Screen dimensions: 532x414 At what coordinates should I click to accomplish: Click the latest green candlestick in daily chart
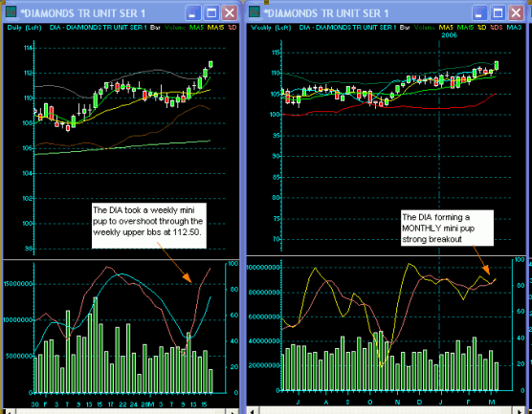(x=211, y=64)
